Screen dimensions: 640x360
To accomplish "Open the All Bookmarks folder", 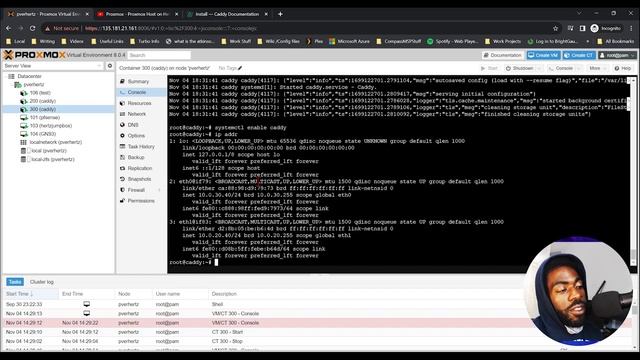I will tap(616, 41).
